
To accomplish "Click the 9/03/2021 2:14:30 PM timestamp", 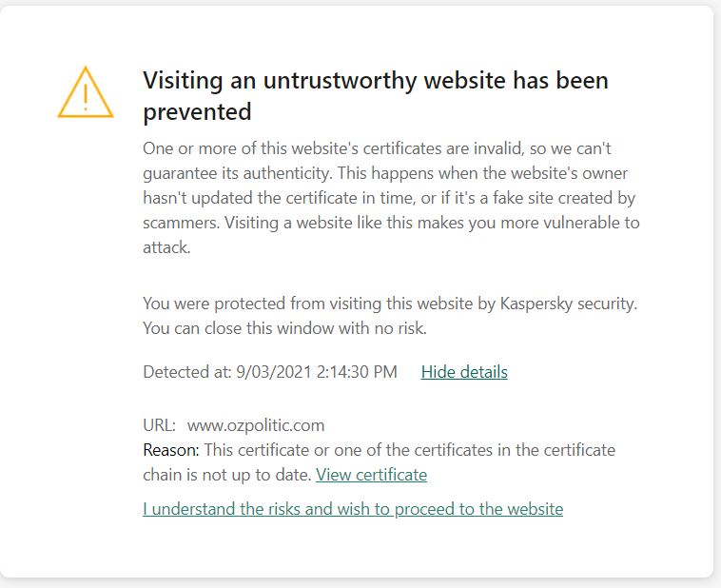I will 317,372.
